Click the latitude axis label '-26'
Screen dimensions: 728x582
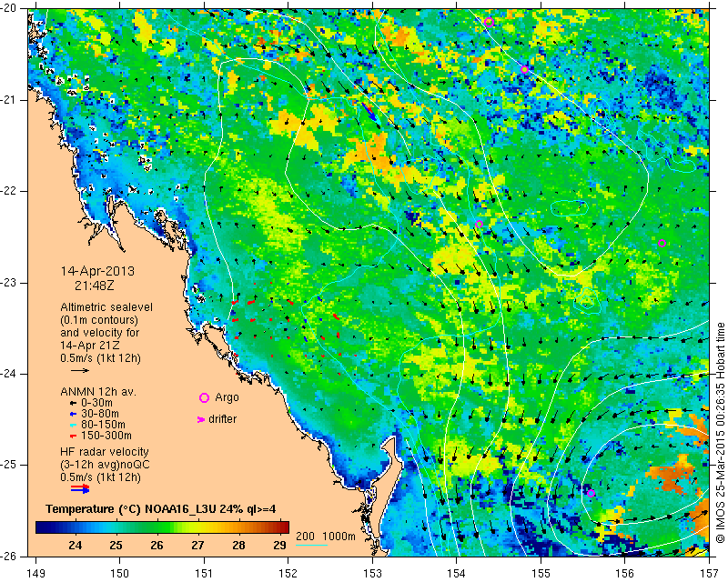coord(8,557)
